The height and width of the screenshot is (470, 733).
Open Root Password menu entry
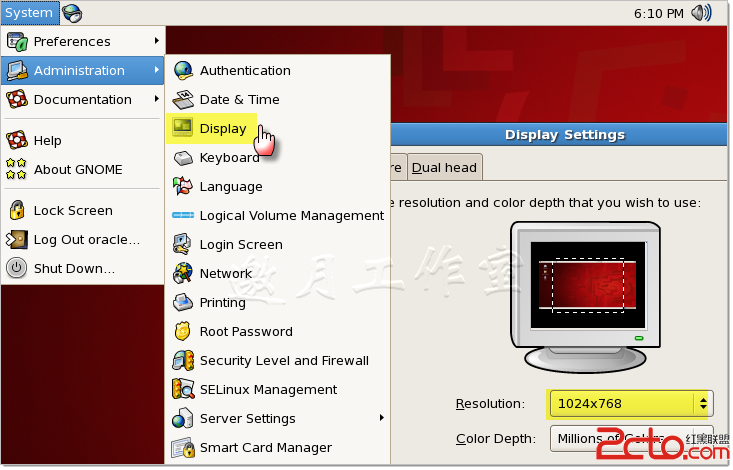click(x=278, y=332)
